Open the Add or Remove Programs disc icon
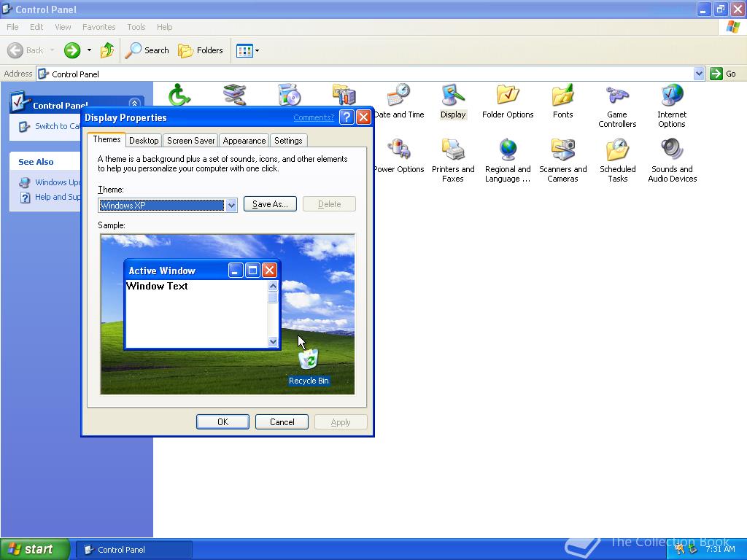This screenshot has height=560, width=747. 289,95
